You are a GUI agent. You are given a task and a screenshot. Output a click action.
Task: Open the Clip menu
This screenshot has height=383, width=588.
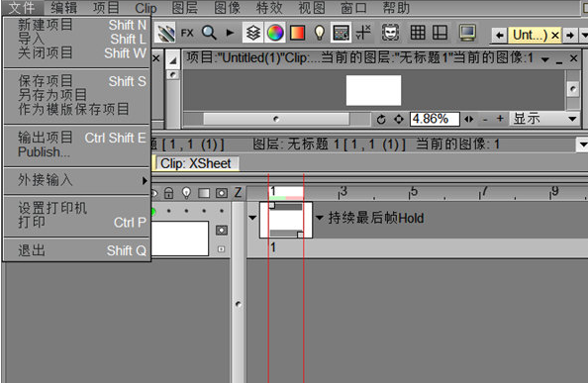pos(146,8)
